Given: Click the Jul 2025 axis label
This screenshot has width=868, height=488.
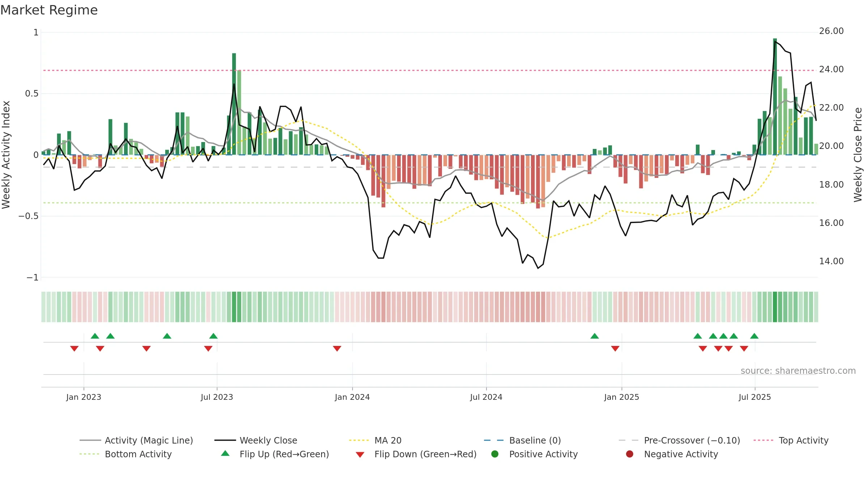Looking at the screenshot, I should [x=755, y=397].
